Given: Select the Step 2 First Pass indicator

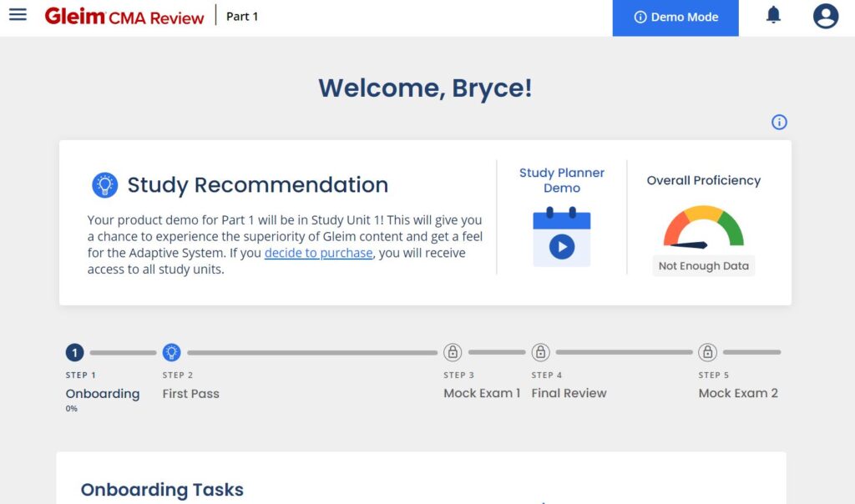Looking at the screenshot, I should click(172, 351).
